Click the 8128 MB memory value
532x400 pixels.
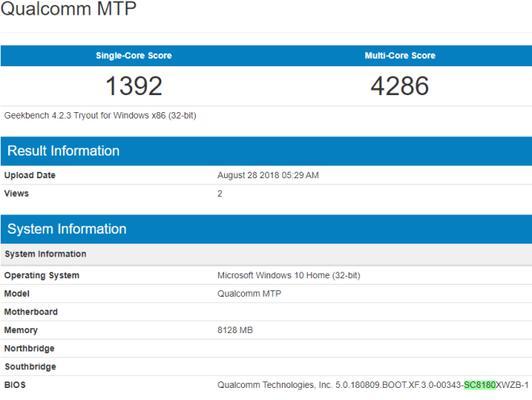point(235,330)
